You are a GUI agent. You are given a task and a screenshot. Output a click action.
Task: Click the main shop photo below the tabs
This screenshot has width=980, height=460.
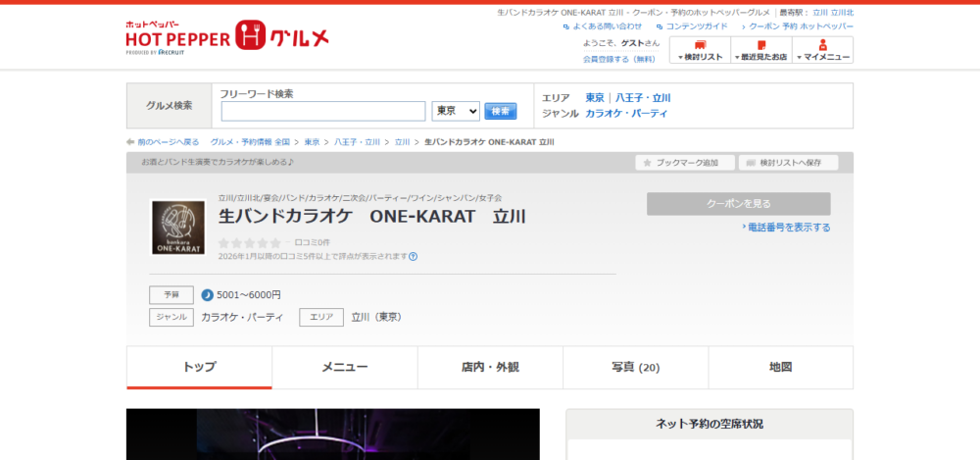[x=333, y=434]
